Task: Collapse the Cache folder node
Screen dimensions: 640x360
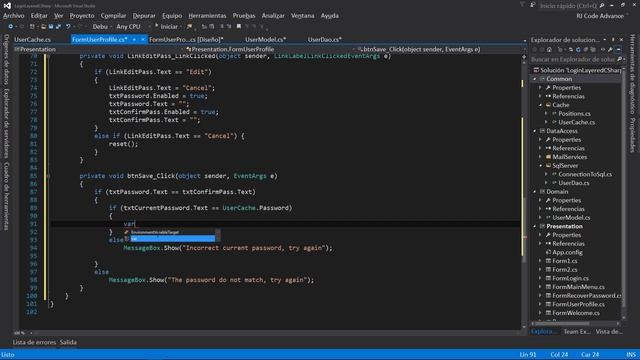Action: tap(541, 105)
